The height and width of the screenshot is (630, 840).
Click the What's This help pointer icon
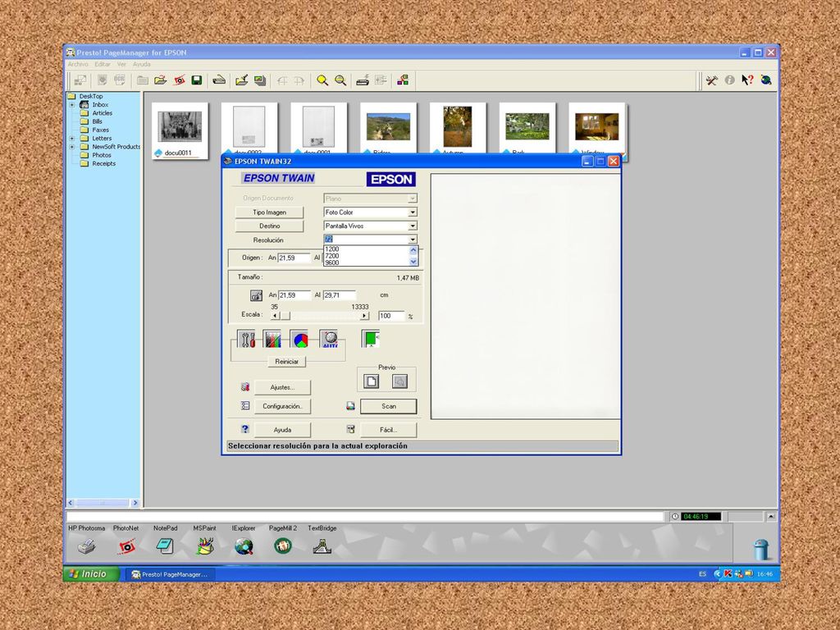[747, 80]
